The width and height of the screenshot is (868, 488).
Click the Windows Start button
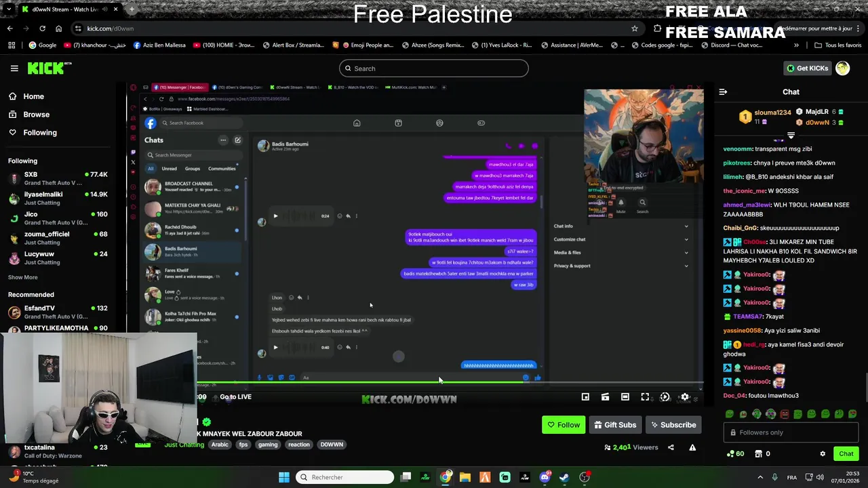[x=284, y=477]
